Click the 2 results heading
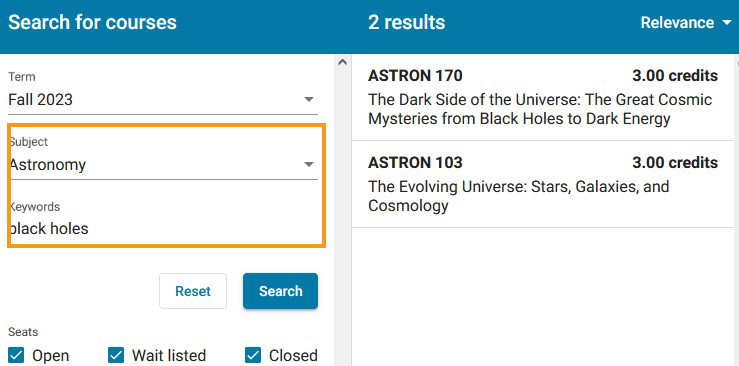739x366 pixels. pyautogui.click(x=406, y=23)
